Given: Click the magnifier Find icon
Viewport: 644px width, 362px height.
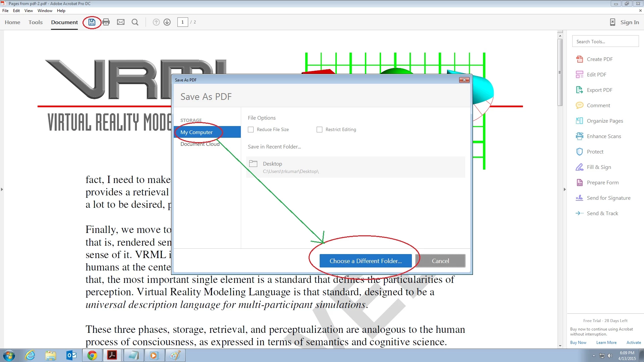Looking at the screenshot, I should tap(135, 22).
